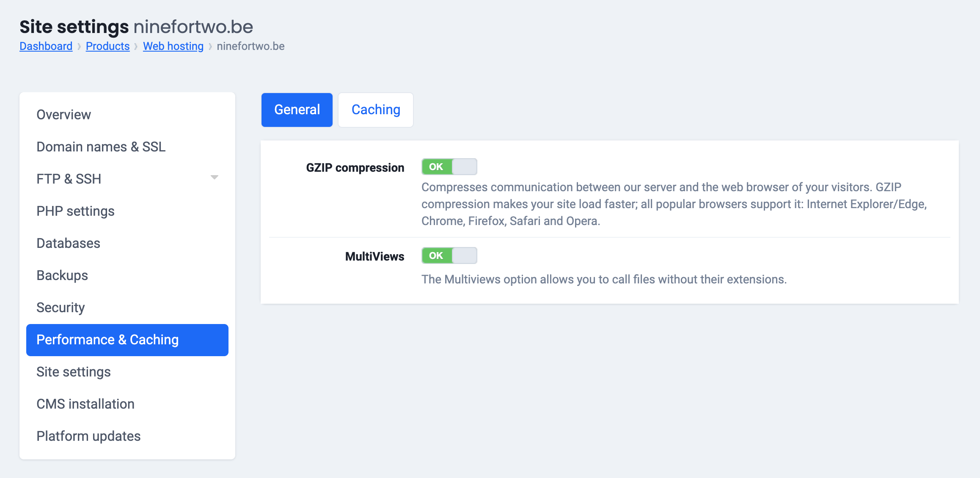The image size is (980, 478).
Task: Go to the Dashboard breadcrumb link
Action: tap(46, 46)
